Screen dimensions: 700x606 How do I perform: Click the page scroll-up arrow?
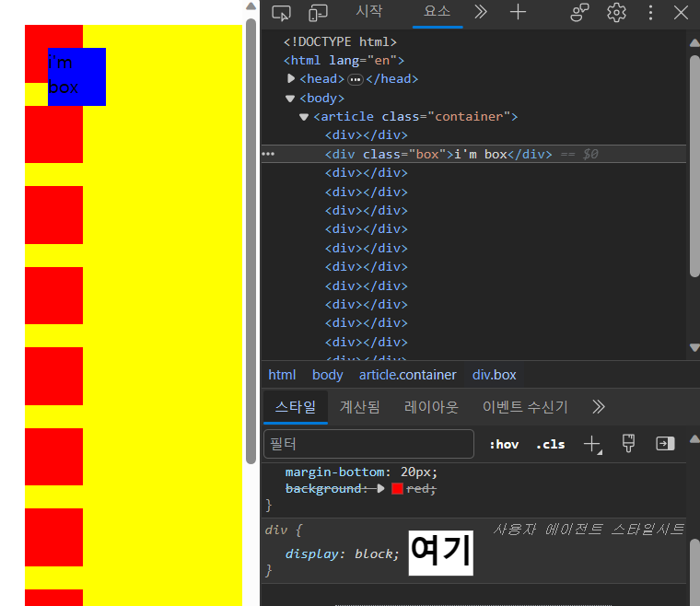251,6
